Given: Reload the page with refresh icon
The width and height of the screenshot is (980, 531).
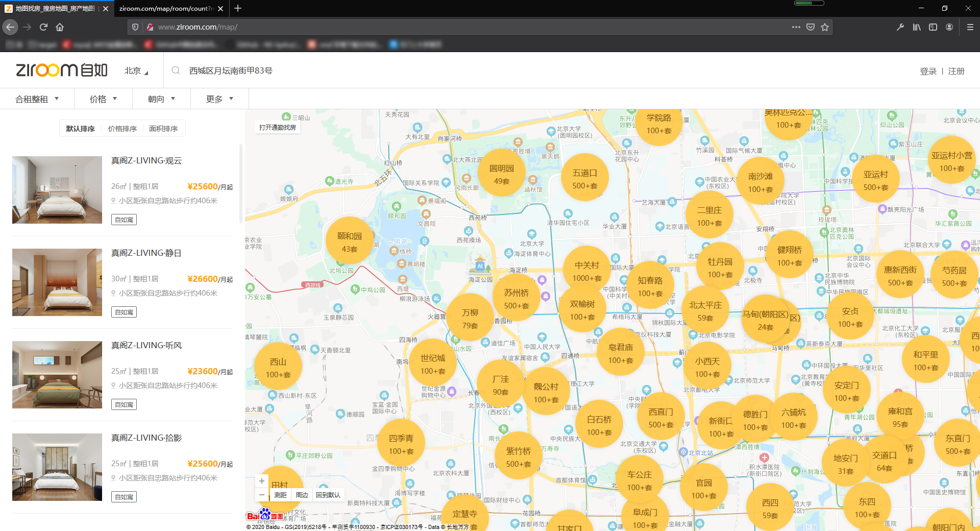Looking at the screenshot, I should tap(43, 27).
